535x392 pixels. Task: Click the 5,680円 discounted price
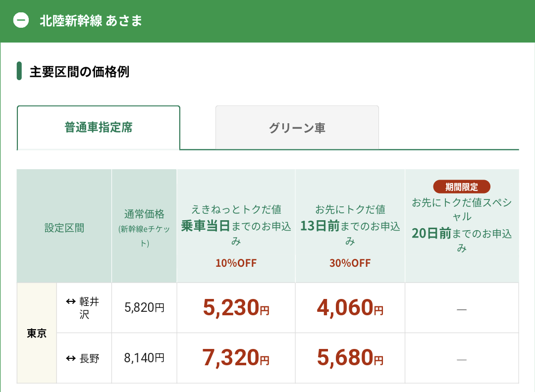(350, 357)
